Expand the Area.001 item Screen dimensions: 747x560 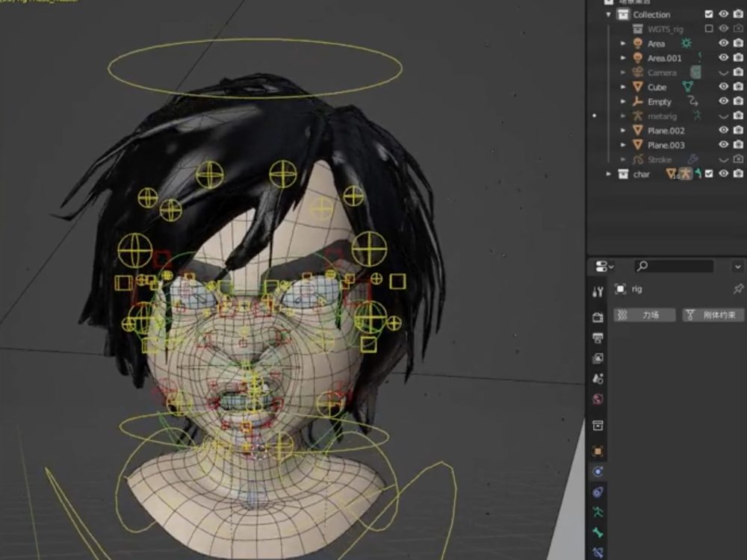click(623, 57)
